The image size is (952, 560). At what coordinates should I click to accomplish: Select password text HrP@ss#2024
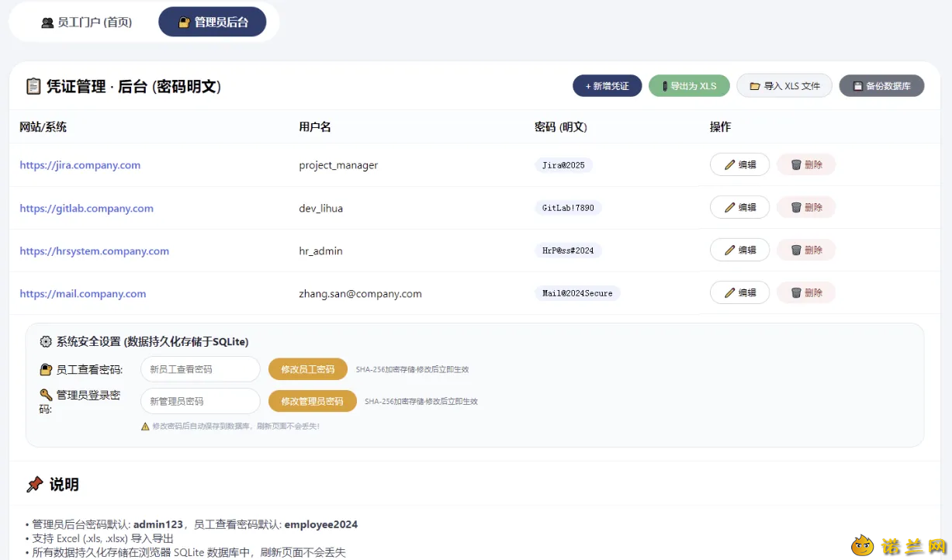point(569,251)
